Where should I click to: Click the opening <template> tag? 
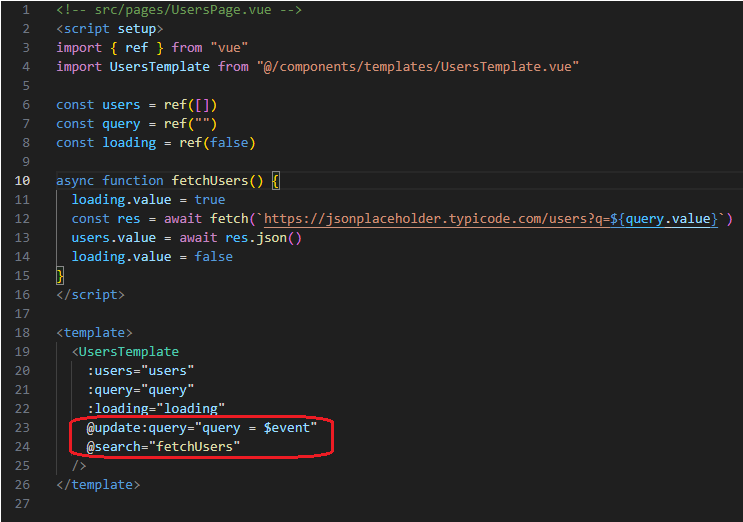[x=95, y=333]
